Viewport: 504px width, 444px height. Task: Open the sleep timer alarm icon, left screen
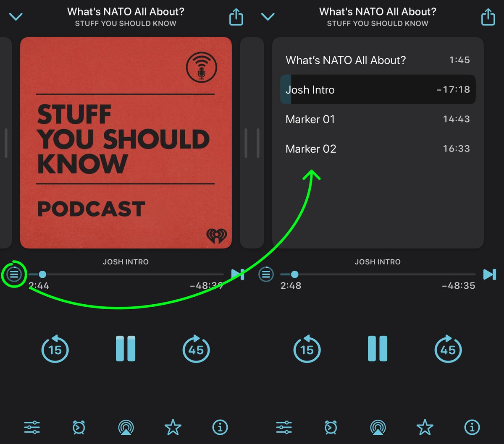(79, 427)
